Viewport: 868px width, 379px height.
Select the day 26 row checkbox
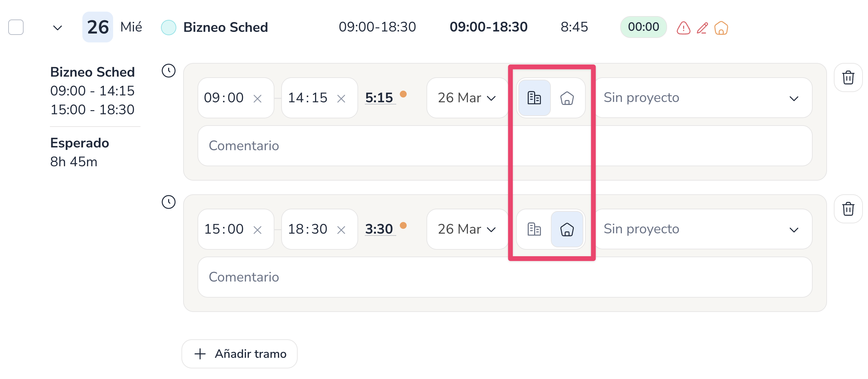(x=16, y=27)
